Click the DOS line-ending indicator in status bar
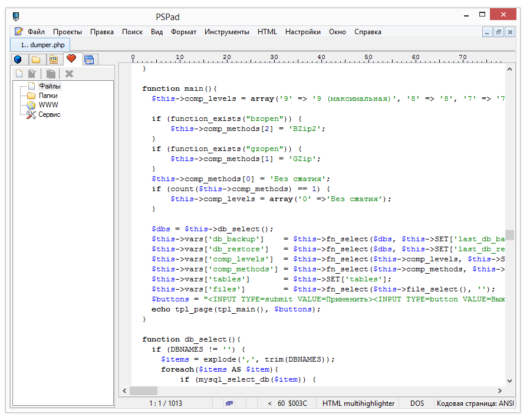 (418, 403)
